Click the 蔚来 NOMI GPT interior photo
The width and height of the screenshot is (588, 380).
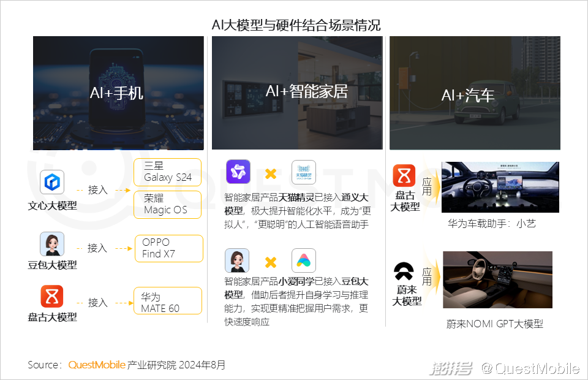[x=497, y=279]
